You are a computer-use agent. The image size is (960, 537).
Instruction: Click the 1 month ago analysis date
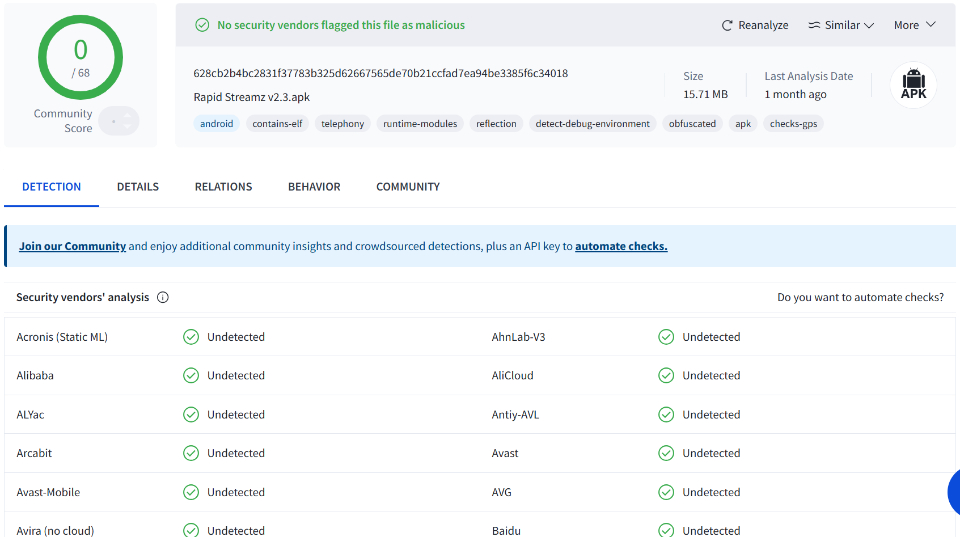[795, 94]
